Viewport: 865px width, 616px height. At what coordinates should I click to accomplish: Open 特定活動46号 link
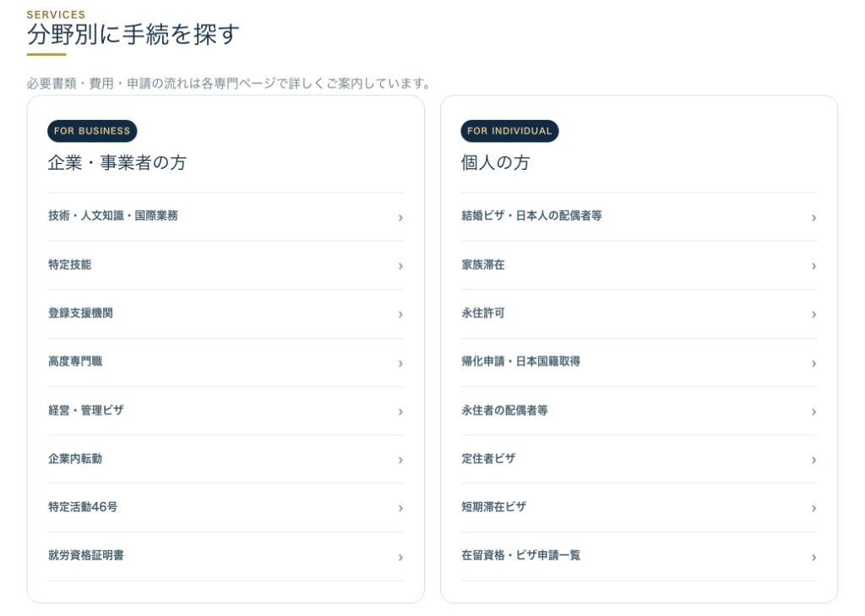(x=226, y=508)
